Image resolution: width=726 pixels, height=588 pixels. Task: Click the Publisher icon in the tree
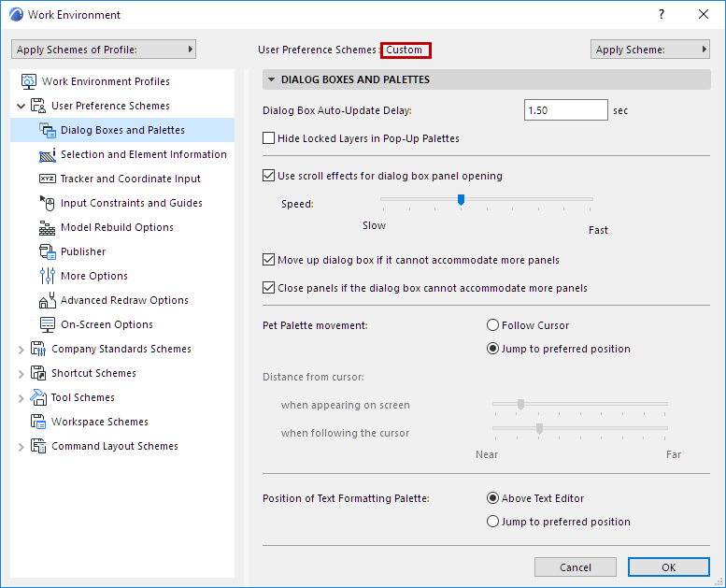pos(48,251)
